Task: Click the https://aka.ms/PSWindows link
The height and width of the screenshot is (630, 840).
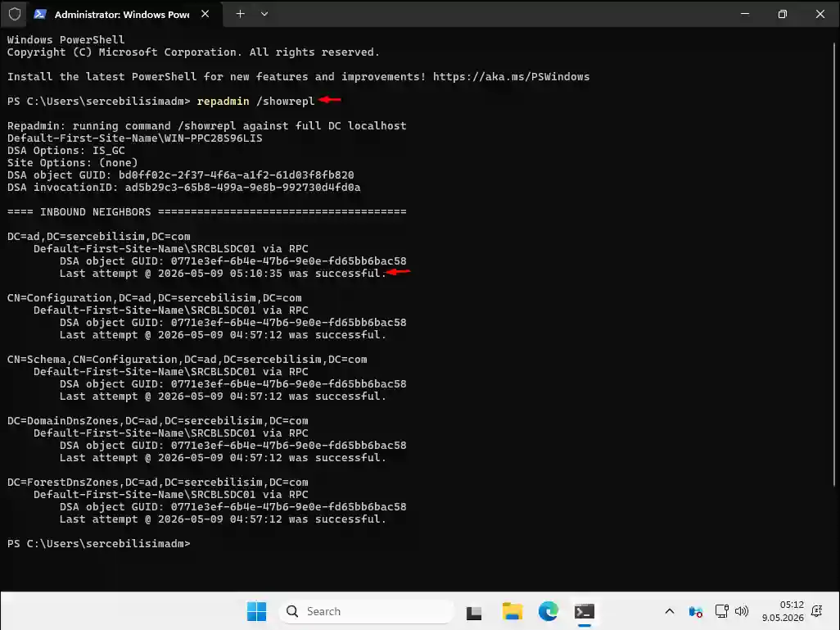Action: 511,77
